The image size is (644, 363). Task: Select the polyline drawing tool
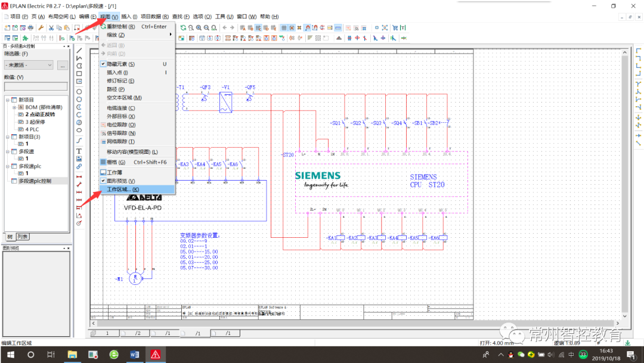79,58
